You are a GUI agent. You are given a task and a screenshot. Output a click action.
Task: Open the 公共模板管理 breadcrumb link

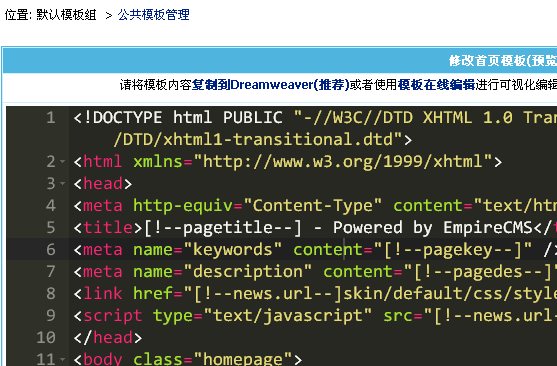[x=153, y=15]
